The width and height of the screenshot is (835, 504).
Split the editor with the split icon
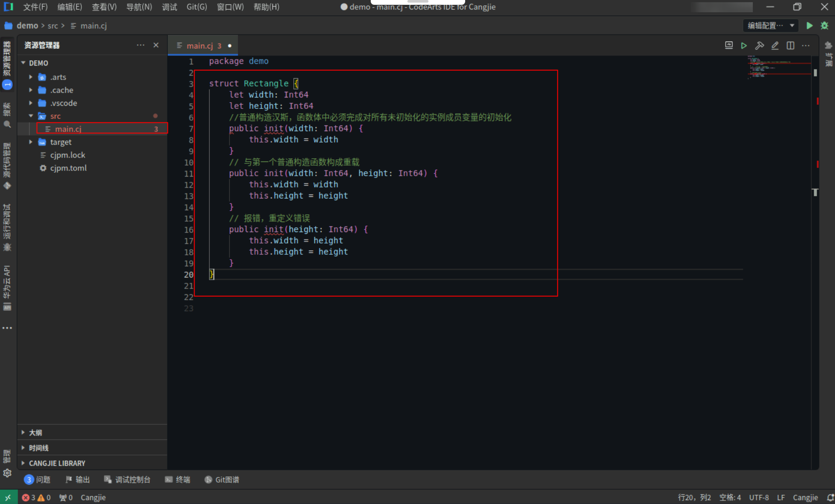coord(791,45)
